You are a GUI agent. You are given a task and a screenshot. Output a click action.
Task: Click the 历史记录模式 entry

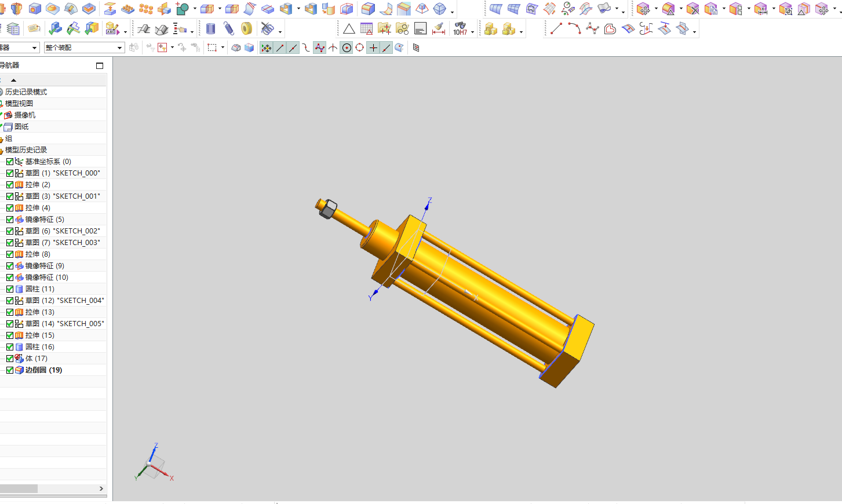coord(26,92)
